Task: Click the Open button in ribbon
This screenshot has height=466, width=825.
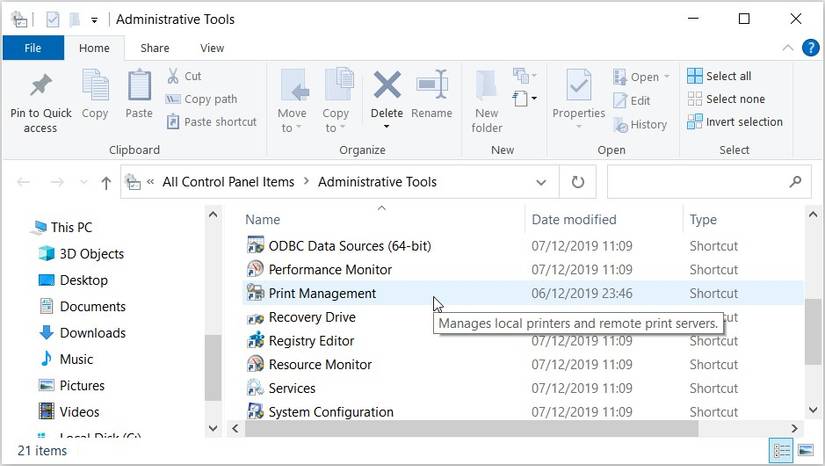Action: pyautogui.click(x=641, y=77)
